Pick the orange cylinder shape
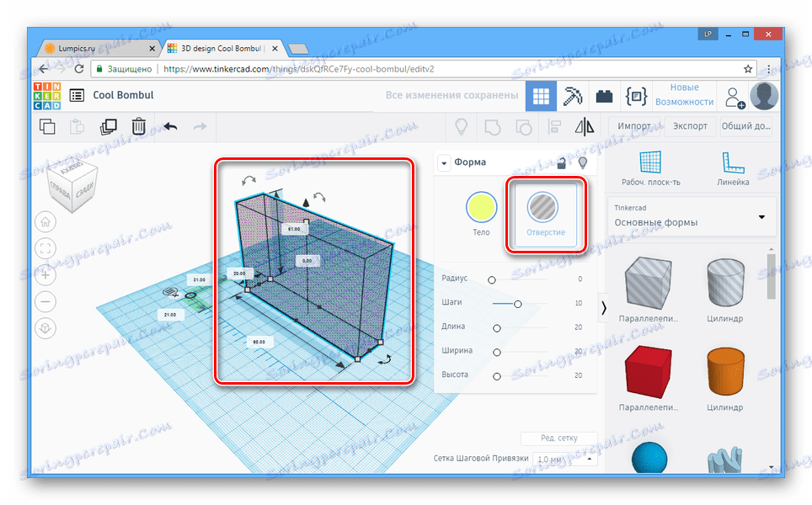The height and width of the screenshot is (505, 812). click(x=725, y=371)
